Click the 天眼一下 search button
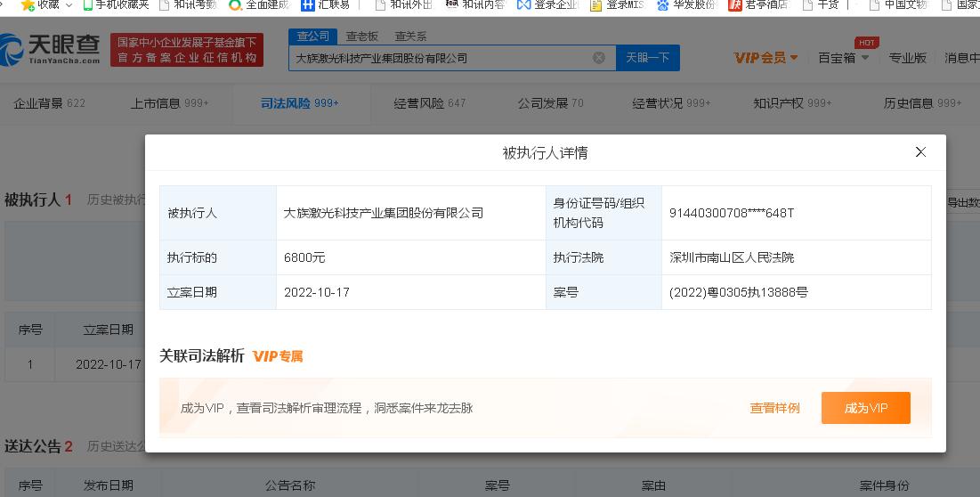 pyautogui.click(x=647, y=58)
